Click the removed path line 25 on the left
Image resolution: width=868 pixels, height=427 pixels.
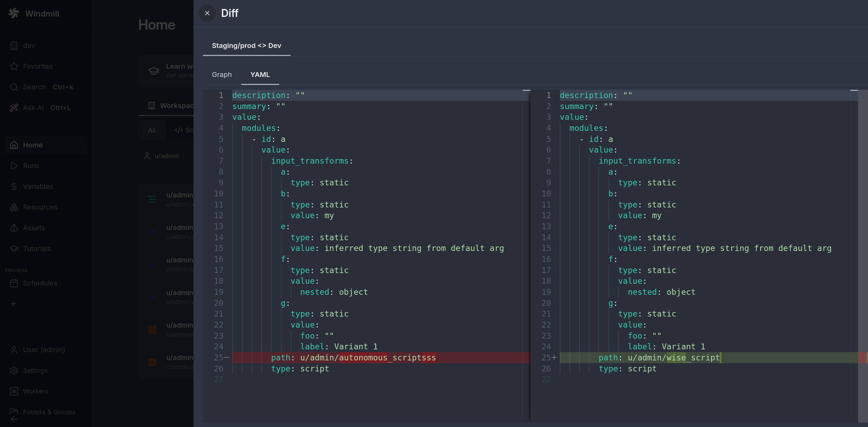pyautogui.click(x=353, y=358)
